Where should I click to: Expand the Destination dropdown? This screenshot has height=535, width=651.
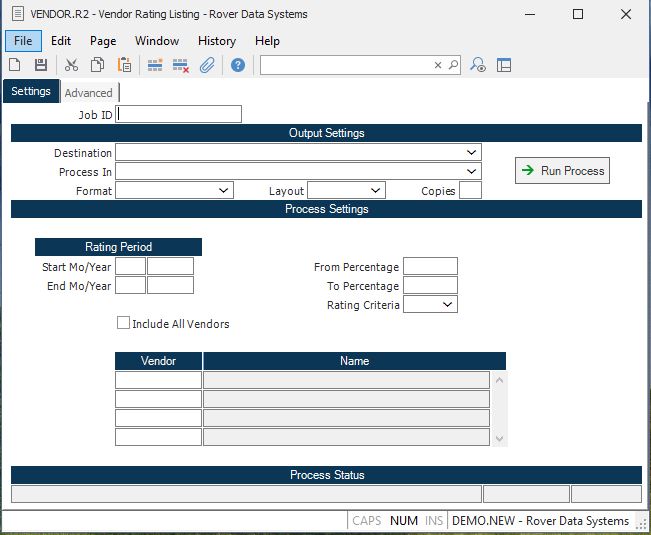click(x=471, y=153)
